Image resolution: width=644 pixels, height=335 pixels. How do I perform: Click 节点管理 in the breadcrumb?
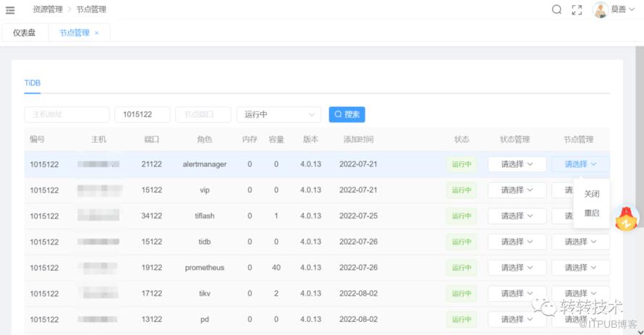click(x=91, y=9)
